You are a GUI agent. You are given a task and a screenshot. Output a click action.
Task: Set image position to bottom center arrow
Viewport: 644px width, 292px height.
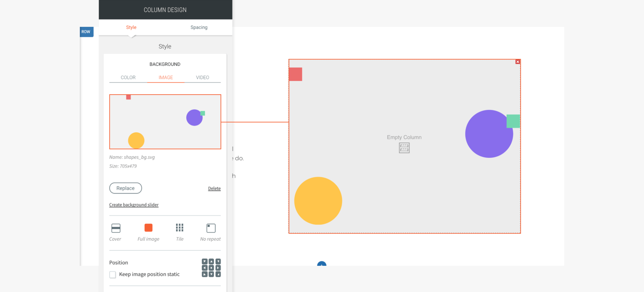[211, 274]
